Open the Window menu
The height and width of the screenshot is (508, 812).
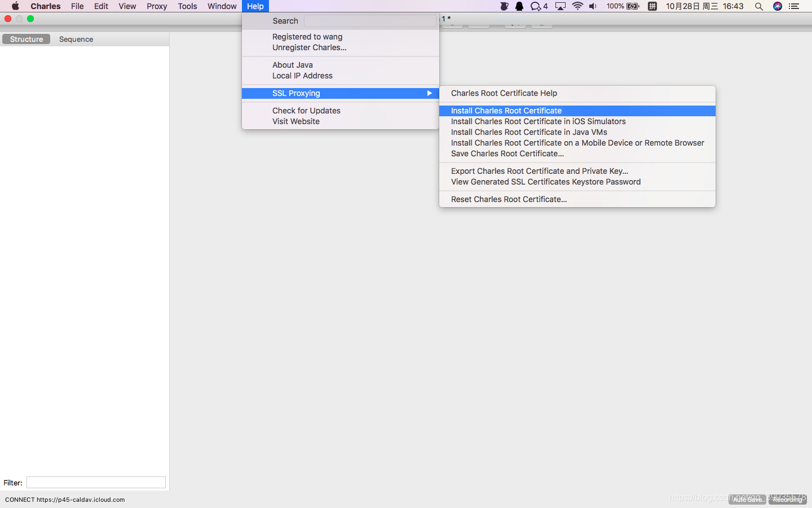click(222, 6)
